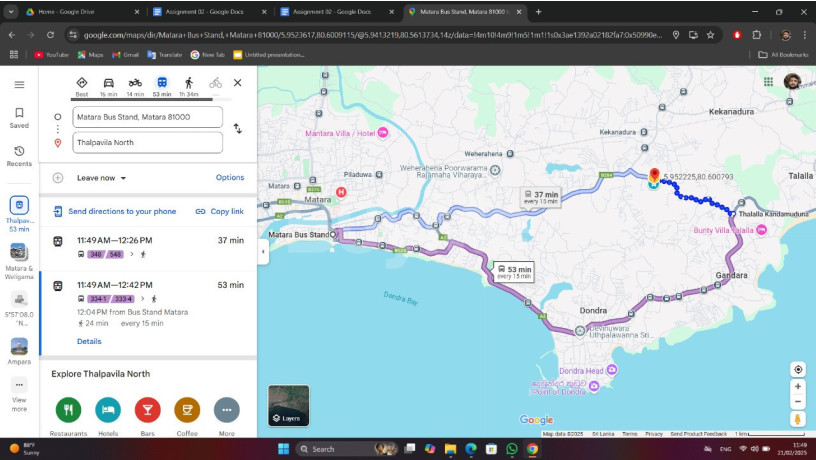This screenshot has height=460, width=816.
Task: Open Thalpavila recent sidebar item
Action: pyautogui.click(x=19, y=214)
